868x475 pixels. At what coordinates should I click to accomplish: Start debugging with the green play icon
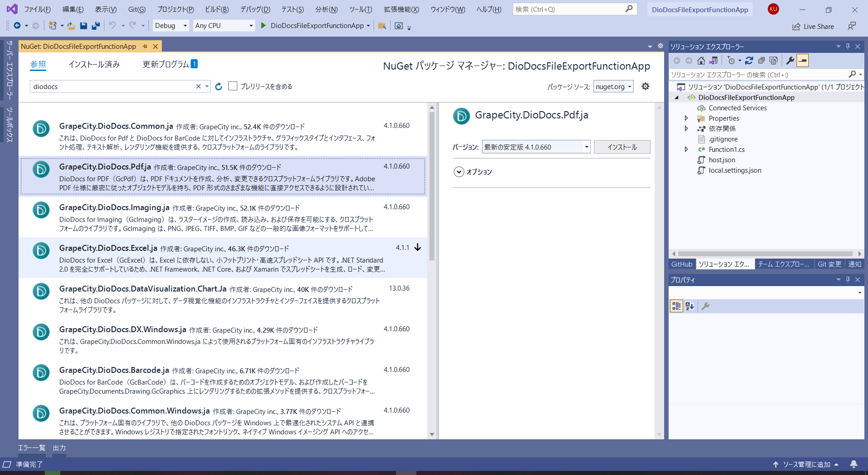click(x=263, y=26)
